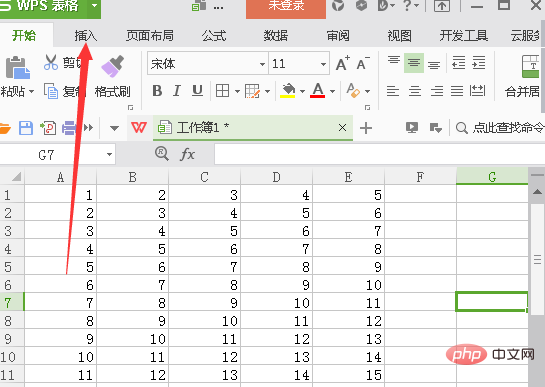
Task: Align text right
Action: pyautogui.click(x=437, y=91)
